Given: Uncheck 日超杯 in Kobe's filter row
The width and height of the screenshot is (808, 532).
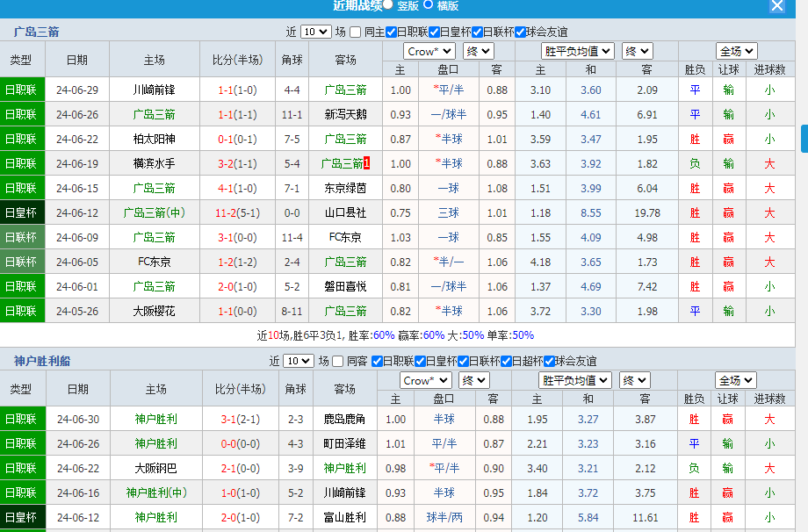Looking at the screenshot, I should [506, 359].
